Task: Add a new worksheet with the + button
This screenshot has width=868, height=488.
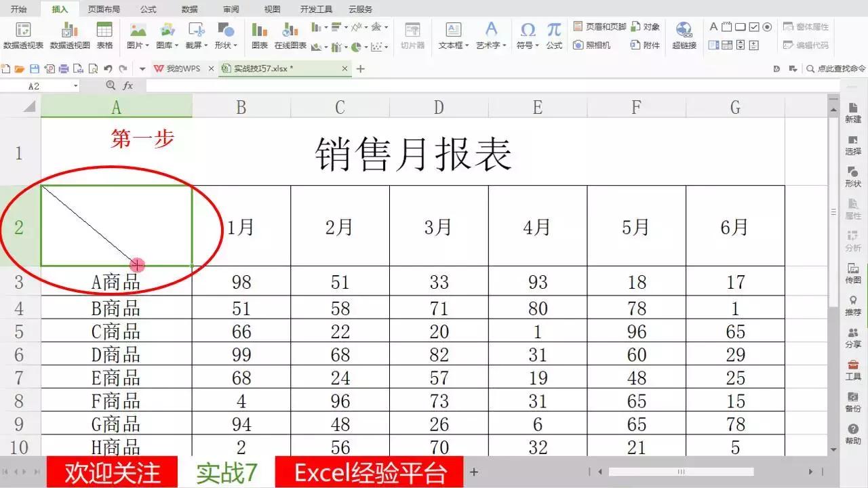Action: 473,472
